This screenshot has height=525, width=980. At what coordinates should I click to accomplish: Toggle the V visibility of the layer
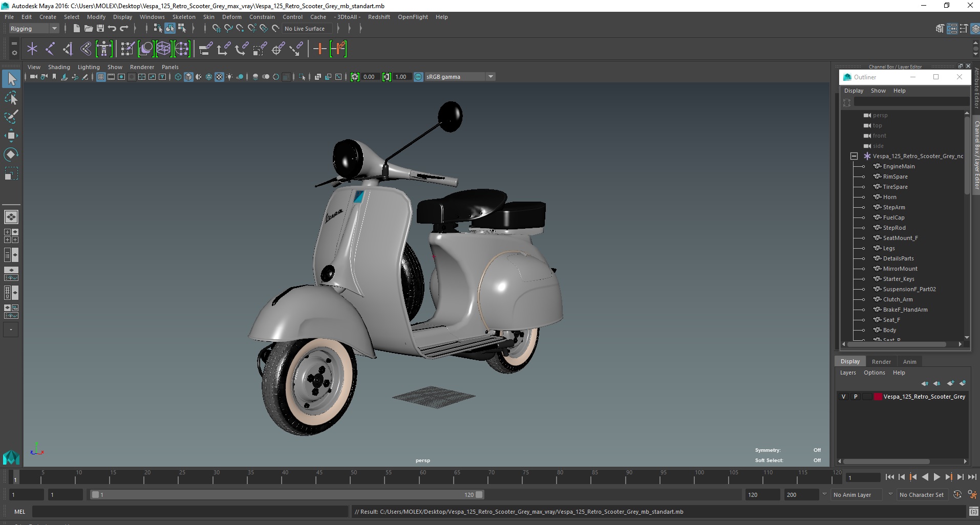click(844, 397)
